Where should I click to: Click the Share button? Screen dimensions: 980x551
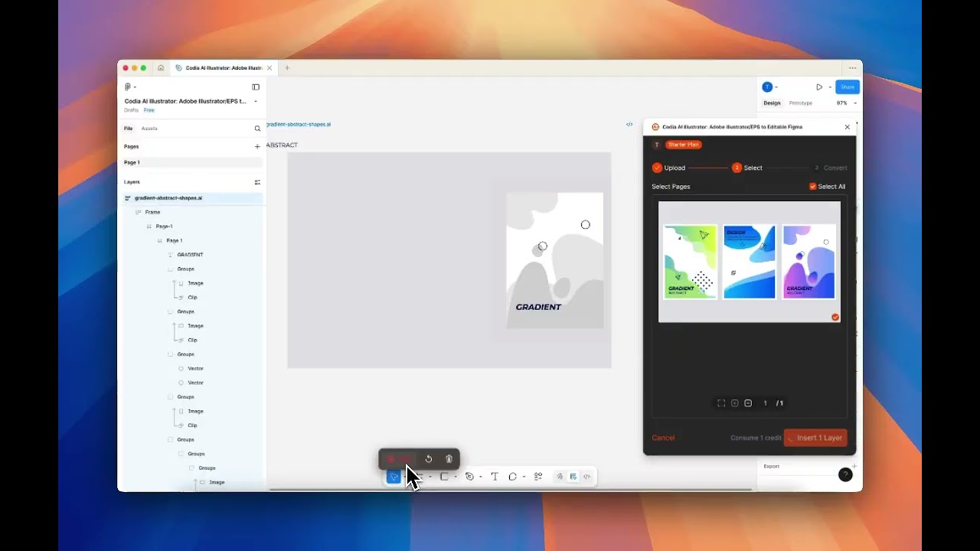point(847,87)
